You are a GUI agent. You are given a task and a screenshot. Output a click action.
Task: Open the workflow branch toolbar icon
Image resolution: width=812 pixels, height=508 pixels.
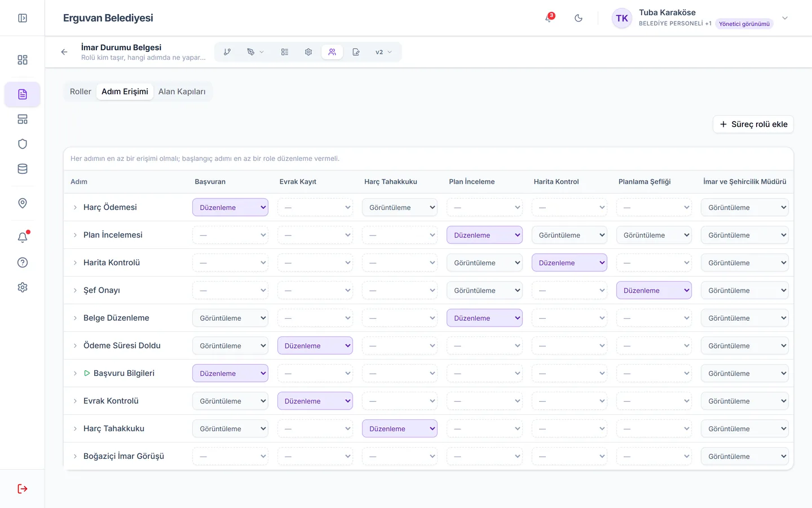(227, 52)
